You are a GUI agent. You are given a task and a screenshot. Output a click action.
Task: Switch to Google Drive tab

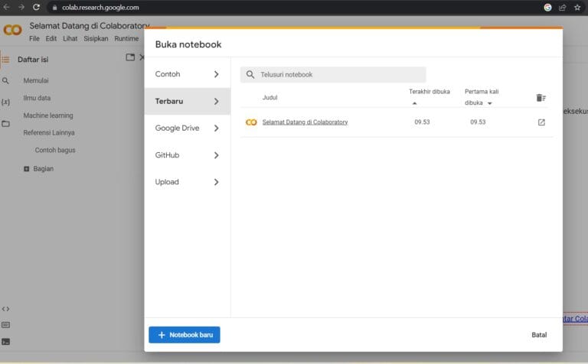coord(187,128)
